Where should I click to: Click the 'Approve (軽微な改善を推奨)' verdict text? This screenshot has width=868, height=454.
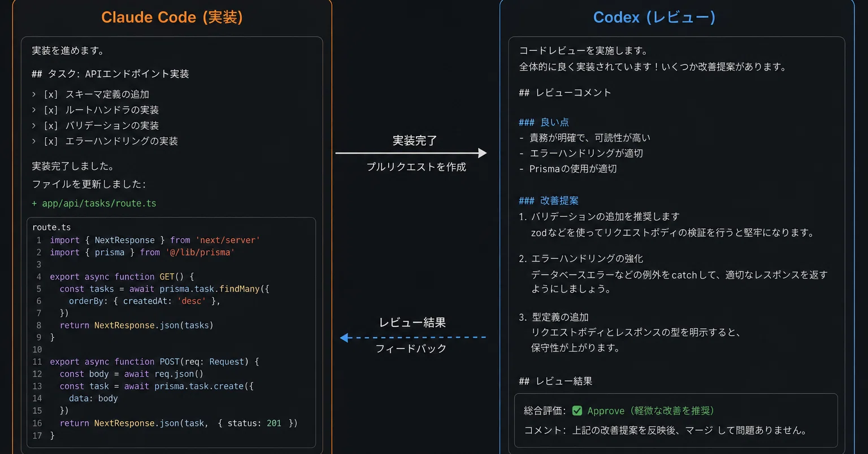(650, 411)
